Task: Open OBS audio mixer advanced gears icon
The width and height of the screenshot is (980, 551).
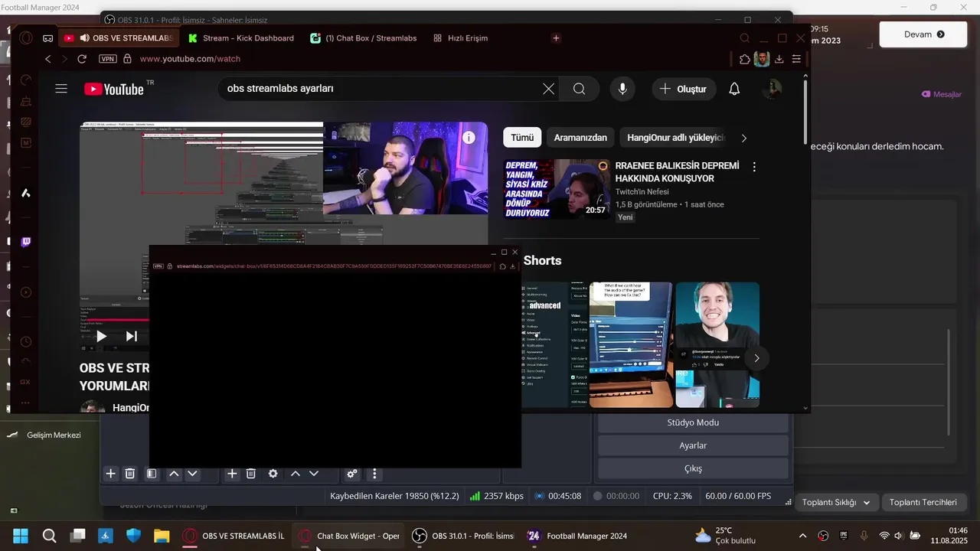Action: 352,474
